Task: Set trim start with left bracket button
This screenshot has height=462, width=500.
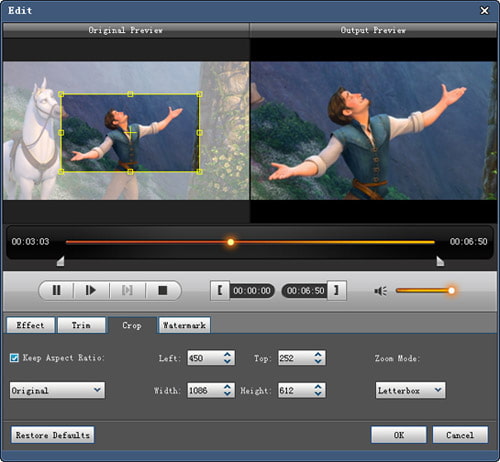Action: 220,290
